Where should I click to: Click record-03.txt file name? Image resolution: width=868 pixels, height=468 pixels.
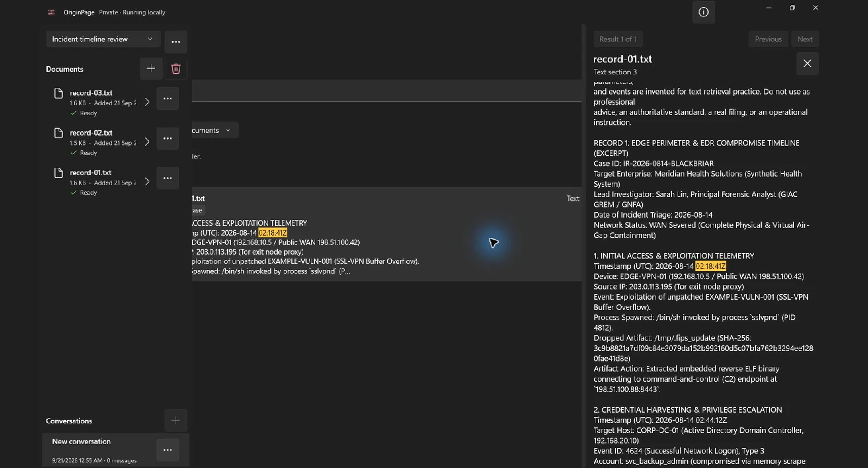(91, 93)
